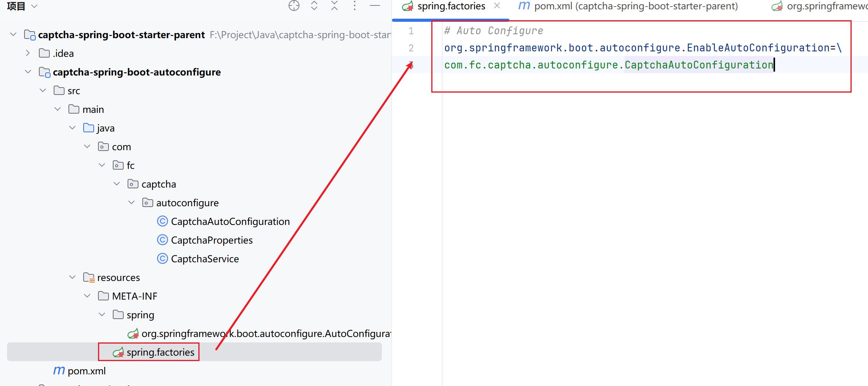Open the project panel options three-dot menu
Image resolution: width=868 pixels, height=386 pixels.
tap(355, 6)
